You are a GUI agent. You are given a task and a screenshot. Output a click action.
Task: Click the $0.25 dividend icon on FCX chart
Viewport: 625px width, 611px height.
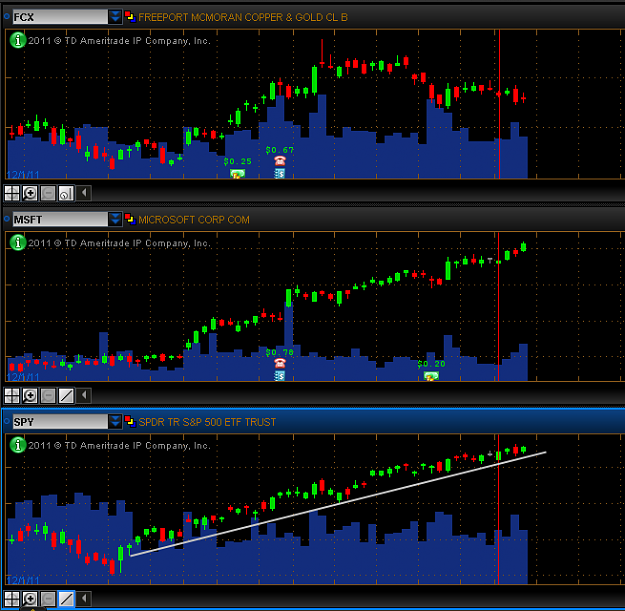coord(237,174)
